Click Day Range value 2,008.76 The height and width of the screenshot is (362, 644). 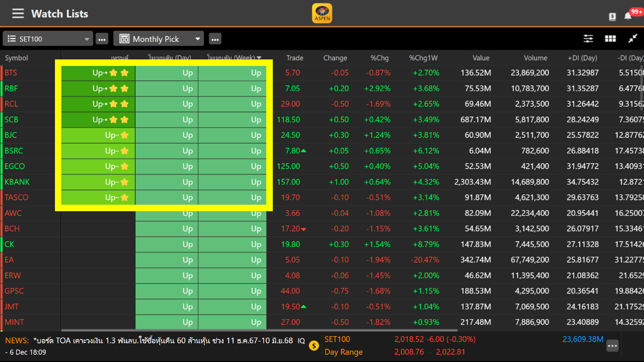point(409,352)
